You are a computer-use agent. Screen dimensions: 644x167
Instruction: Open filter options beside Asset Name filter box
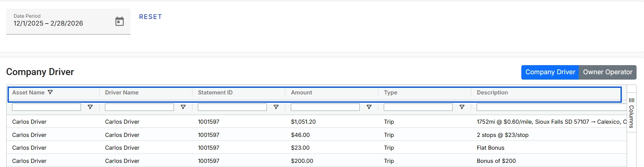tap(90, 107)
